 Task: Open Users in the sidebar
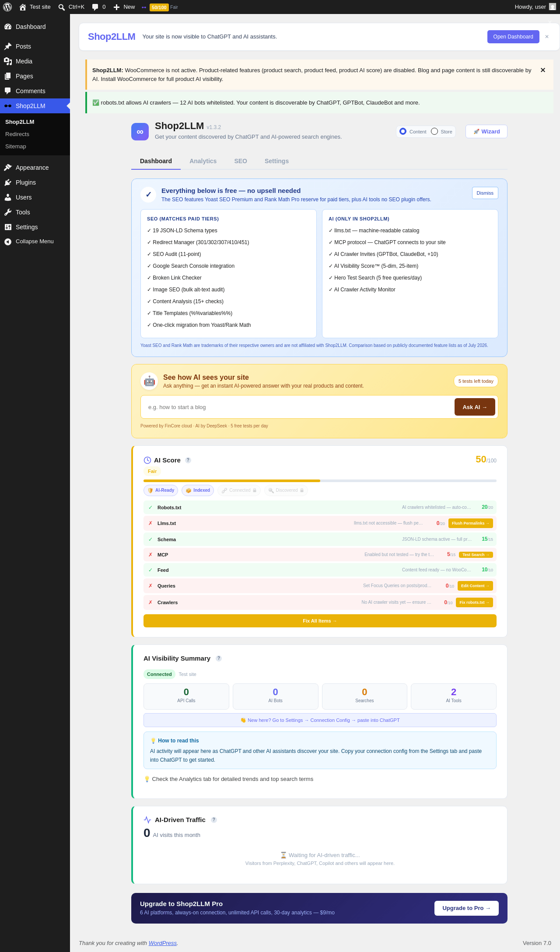pos(35,197)
